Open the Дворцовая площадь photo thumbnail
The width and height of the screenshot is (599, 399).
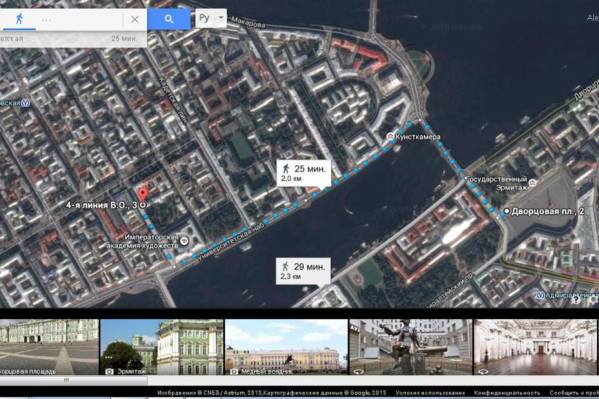click(49, 347)
